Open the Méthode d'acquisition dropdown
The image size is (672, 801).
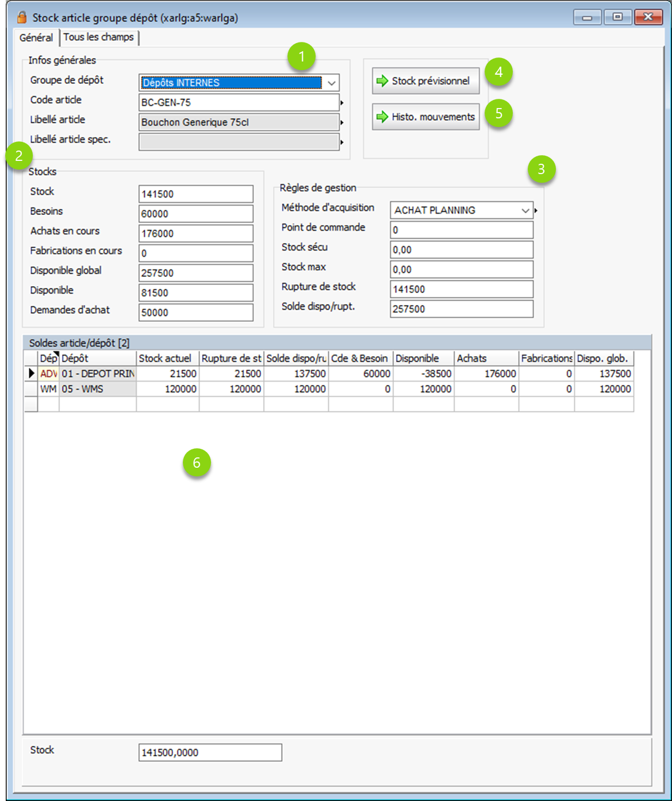click(525, 210)
